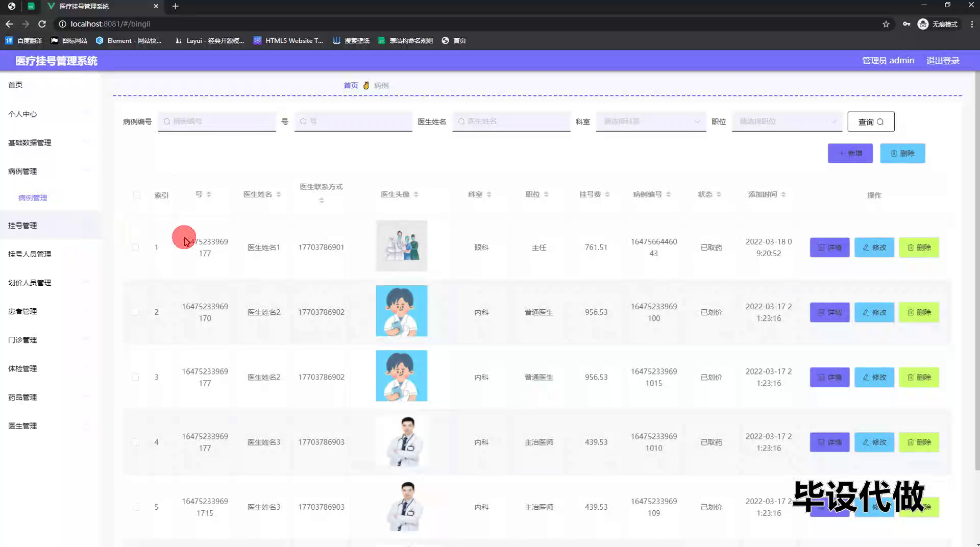Expand the 患者管理 sidebar menu

50,311
